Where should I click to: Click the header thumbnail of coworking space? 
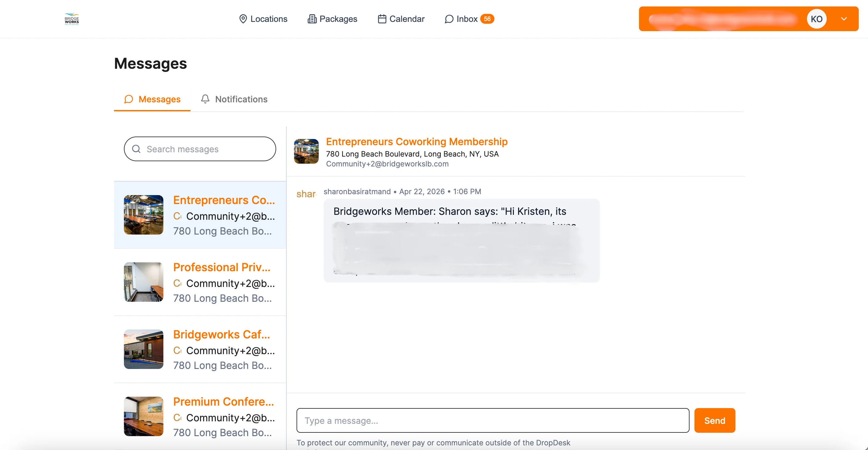[x=306, y=151]
